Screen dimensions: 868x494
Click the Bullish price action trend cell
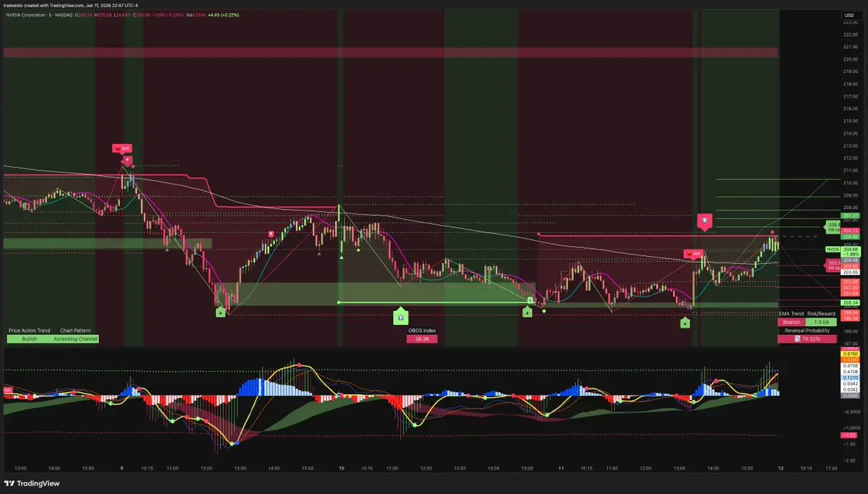[29, 338]
